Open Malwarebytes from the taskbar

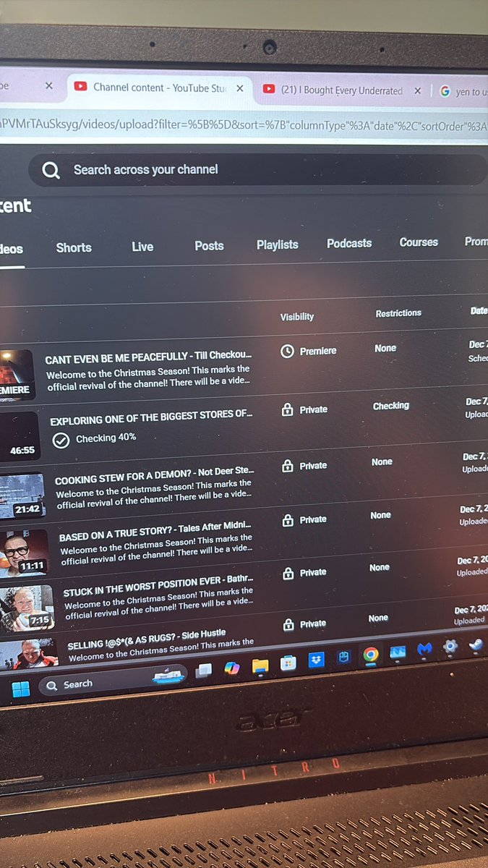point(424,649)
